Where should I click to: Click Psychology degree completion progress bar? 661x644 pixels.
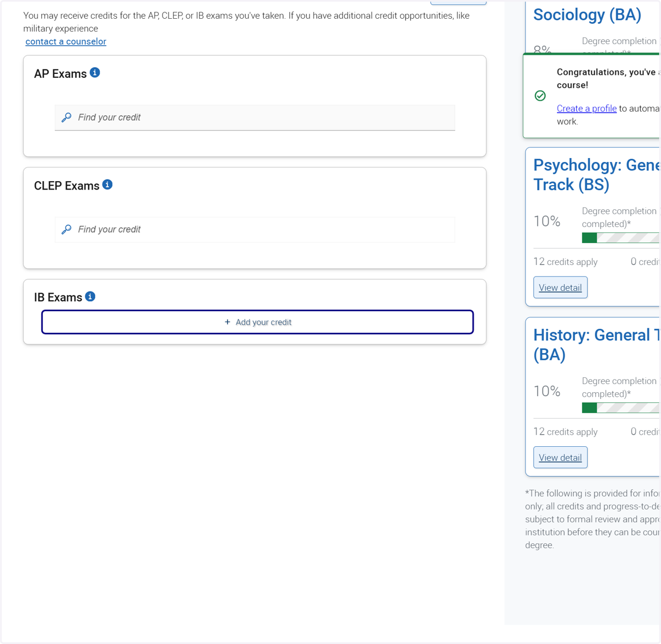621,238
